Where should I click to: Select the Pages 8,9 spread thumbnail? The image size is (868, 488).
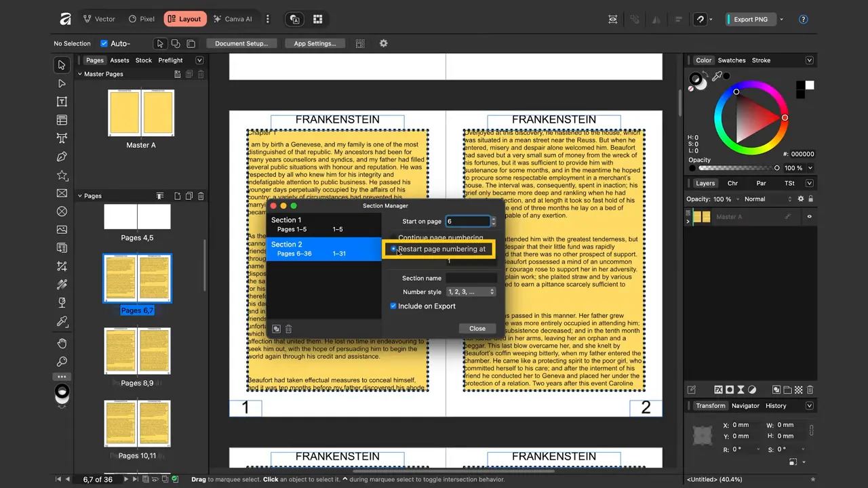point(137,351)
